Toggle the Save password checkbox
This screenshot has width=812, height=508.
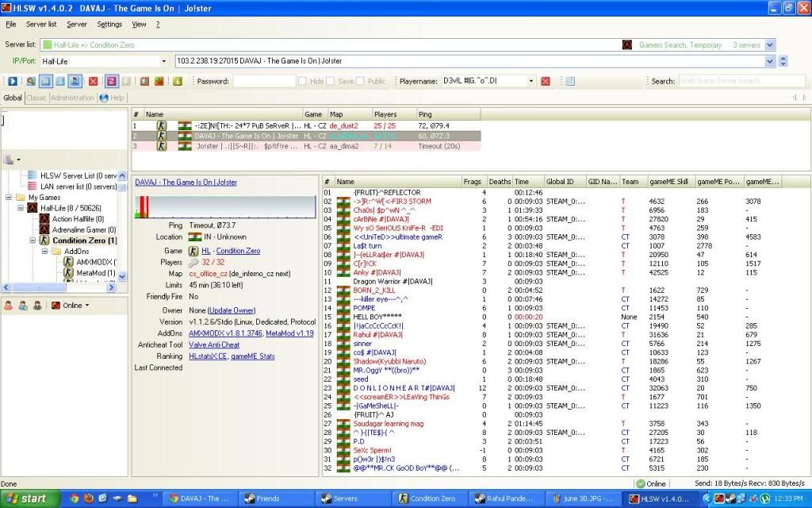(330, 82)
